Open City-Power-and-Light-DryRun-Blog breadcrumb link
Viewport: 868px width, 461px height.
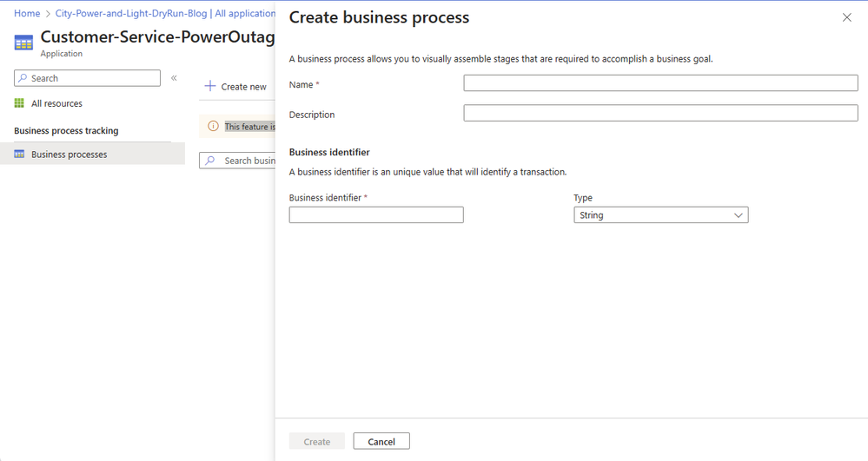(x=130, y=13)
